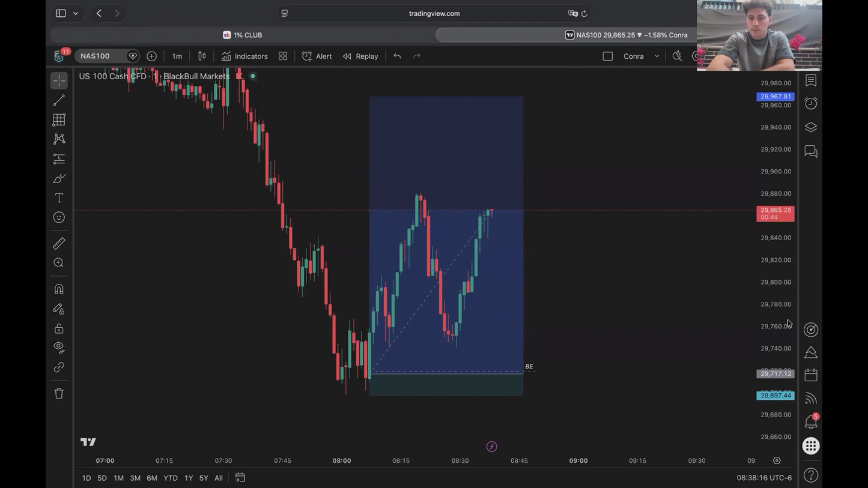Activate the ruler measure tool
This screenshot has width=868, height=488.
click(x=59, y=243)
